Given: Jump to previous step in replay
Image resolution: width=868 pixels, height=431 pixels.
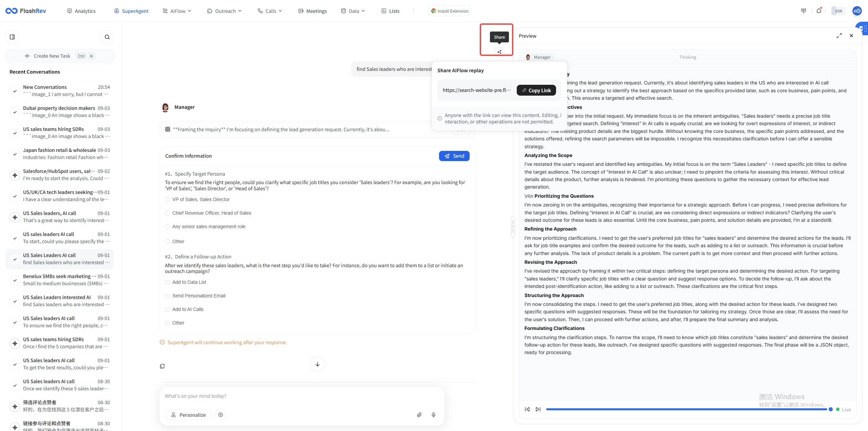Looking at the screenshot, I should point(527,409).
